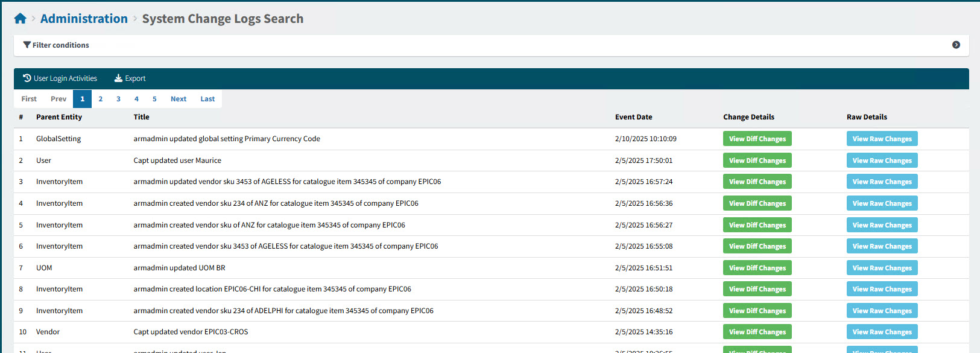
Task: Click the home icon in breadcrumb
Action: 20,19
